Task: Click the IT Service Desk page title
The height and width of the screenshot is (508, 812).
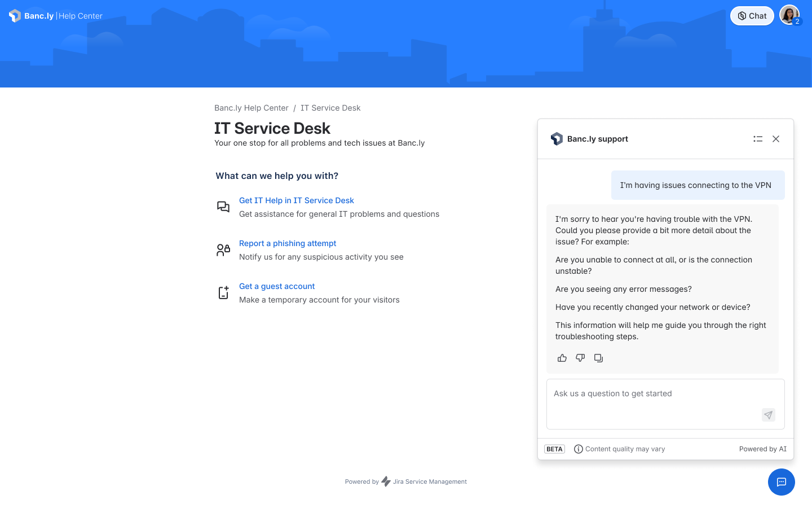Action: (272, 128)
